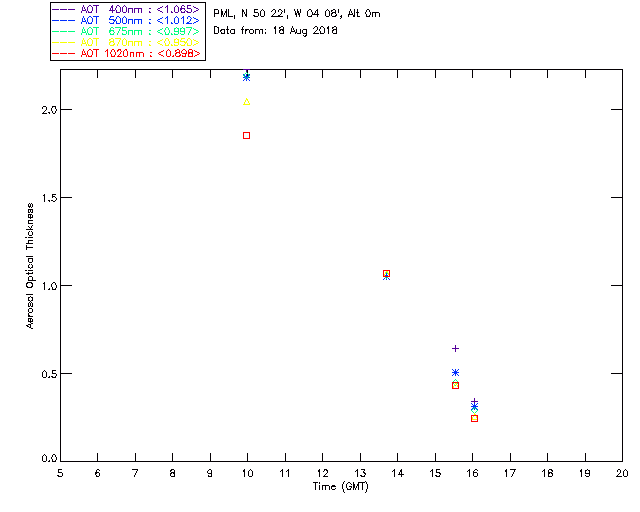Select the blue asterisk marker at AOT 0.5
The width and height of the screenshot is (640, 512).
click(x=456, y=372)
